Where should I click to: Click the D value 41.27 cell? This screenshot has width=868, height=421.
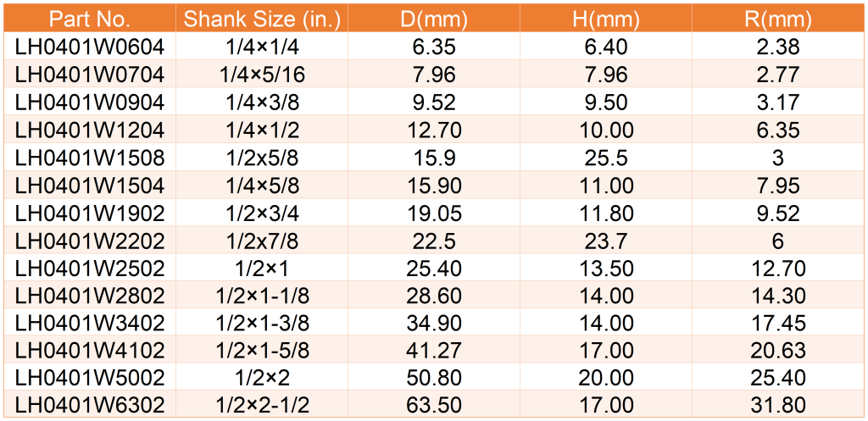[x=433, y=350]
